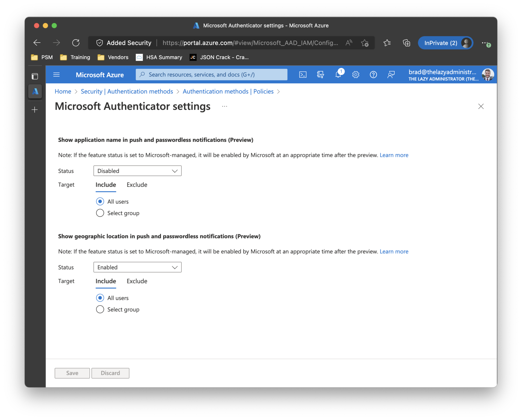Open the Collections icon
Image resolution: width=522 pixels, height=420 pixels.
406,43
